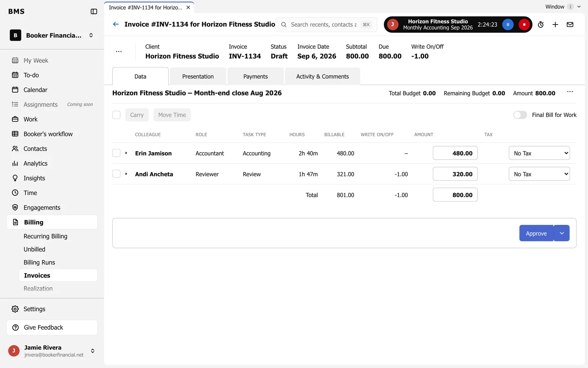Select Erin Jamison row checkbox
The width and height of the screenshot is (588, 368).
tap(116, 153)
